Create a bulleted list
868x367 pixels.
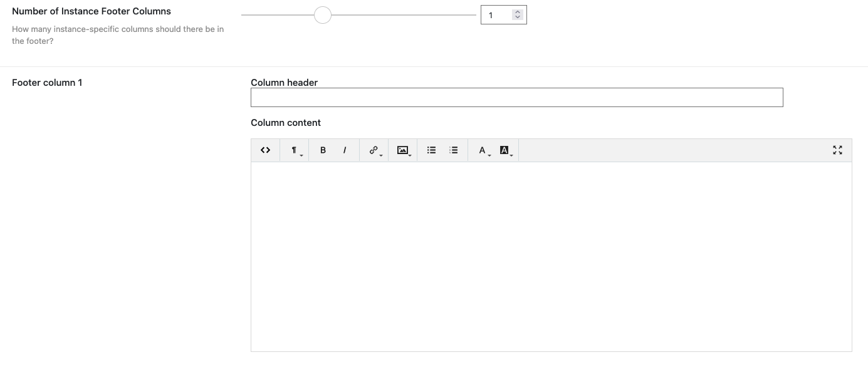pyautogui.click(x=431, y=150)
